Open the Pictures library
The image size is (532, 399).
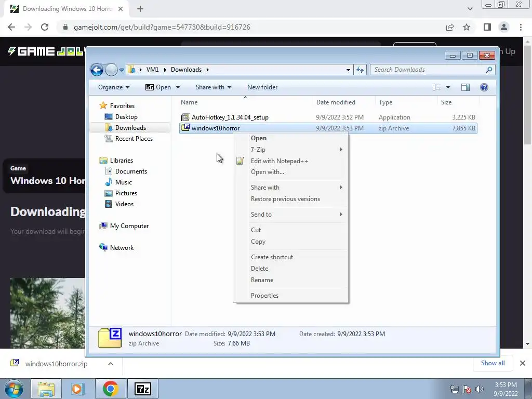126,193
